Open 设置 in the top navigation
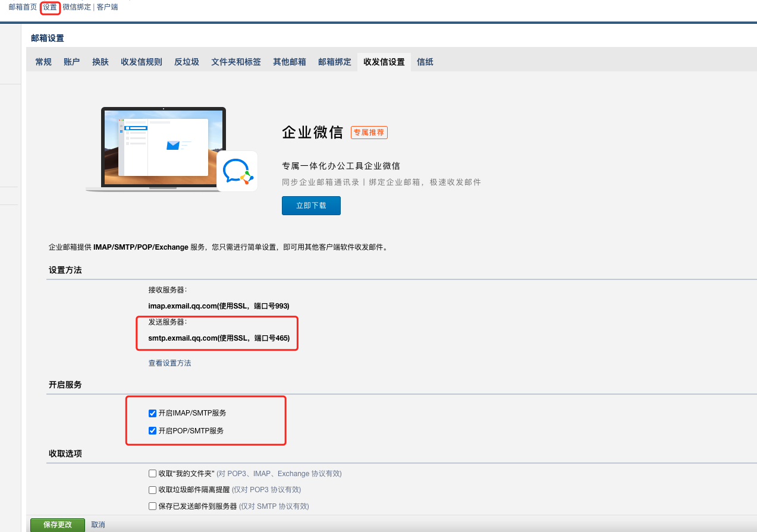 pos(50,7)
